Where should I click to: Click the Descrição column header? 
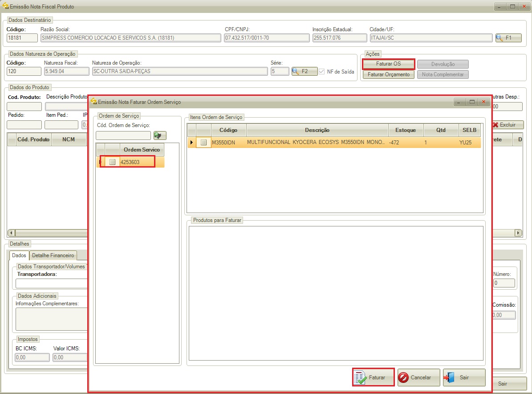[x=317, y=130]
